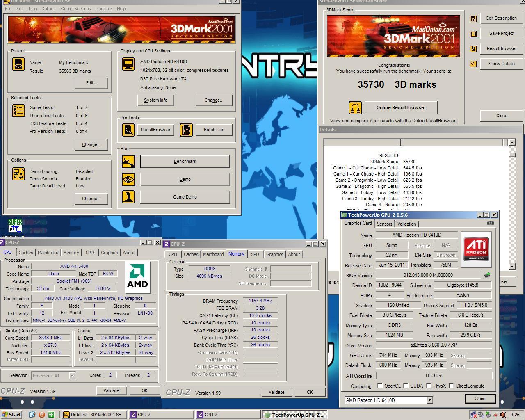Click the Batch Run icon in Pro Tools
Viewport: 525px width, 420px height.
(186, 130)
